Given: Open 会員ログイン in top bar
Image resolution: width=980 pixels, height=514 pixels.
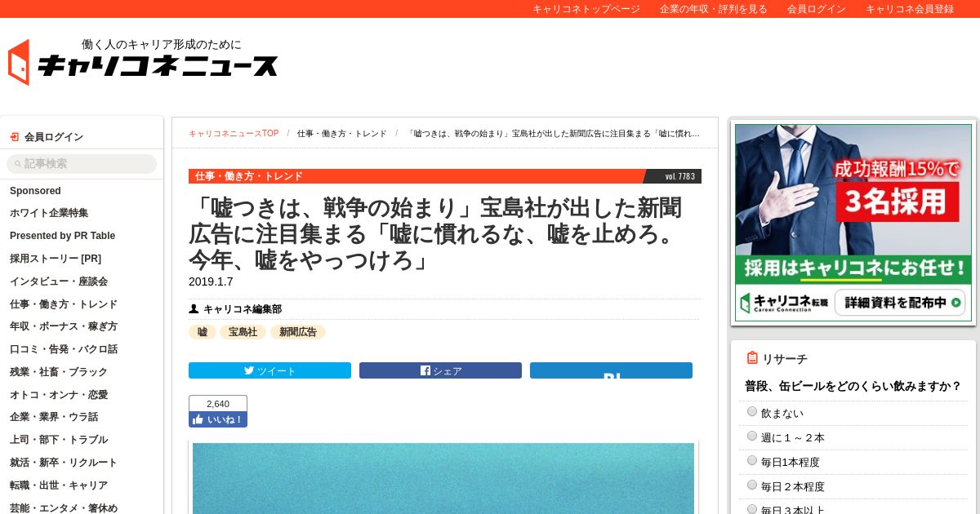Looking at the screenshot, I should 817,9.
